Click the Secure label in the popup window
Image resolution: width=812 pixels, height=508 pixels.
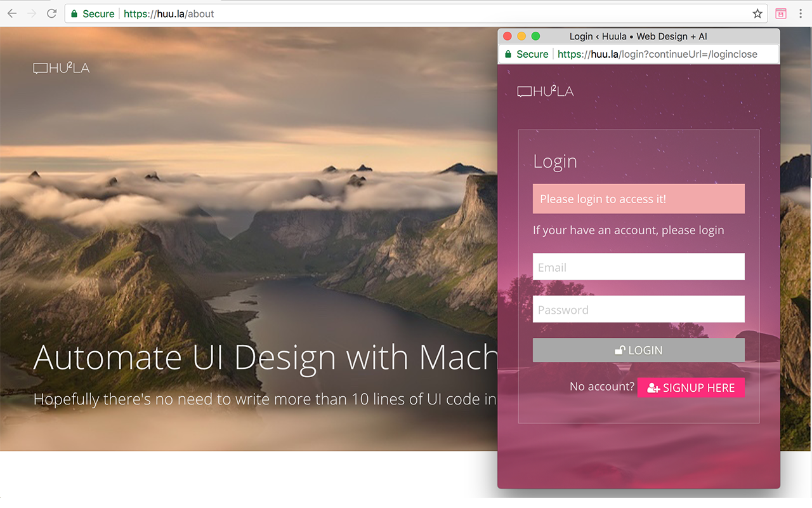[x=531, y=54]
